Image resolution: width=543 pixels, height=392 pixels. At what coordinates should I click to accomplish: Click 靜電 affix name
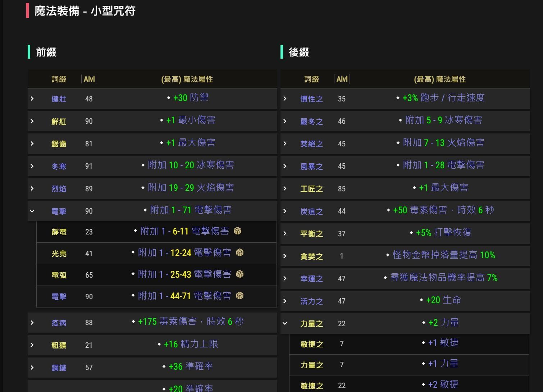[x=59, y=232]
